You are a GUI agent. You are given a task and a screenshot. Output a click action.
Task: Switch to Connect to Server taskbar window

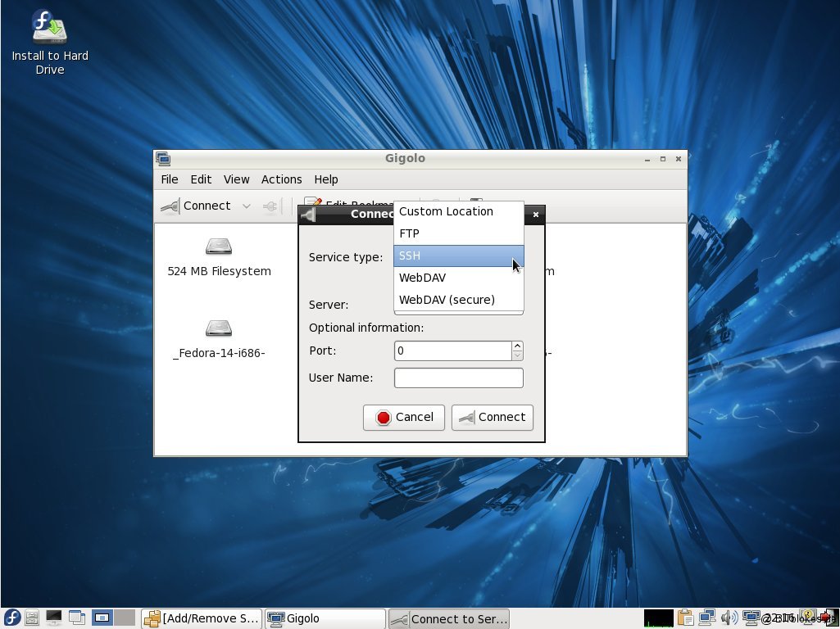449,619
